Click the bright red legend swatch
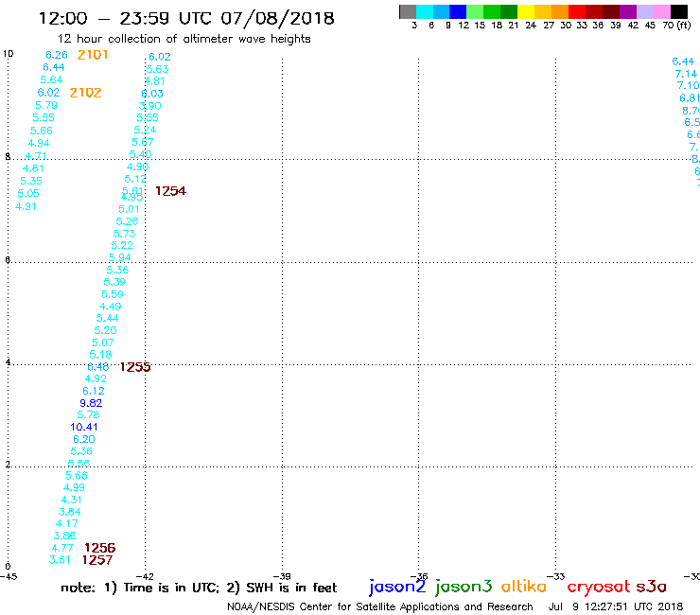The image size is (700, 615). point(577,11)
